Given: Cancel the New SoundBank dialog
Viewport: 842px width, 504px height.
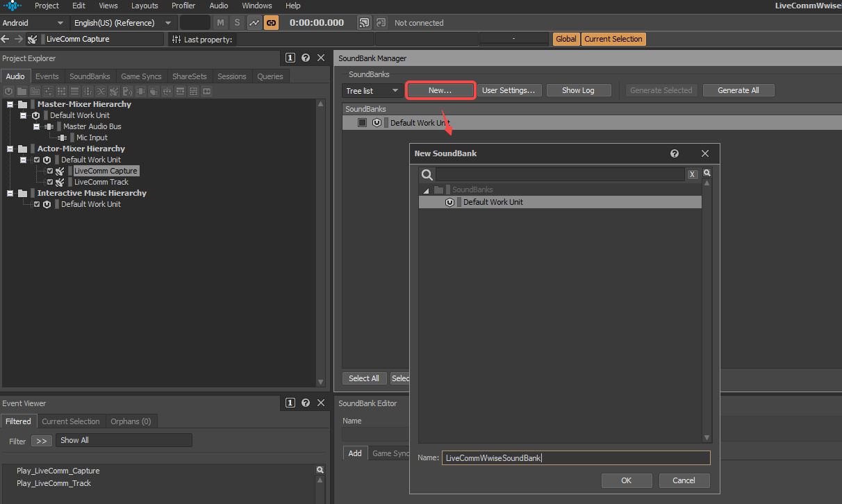Looking at the screenshot, I should [684, 480].
